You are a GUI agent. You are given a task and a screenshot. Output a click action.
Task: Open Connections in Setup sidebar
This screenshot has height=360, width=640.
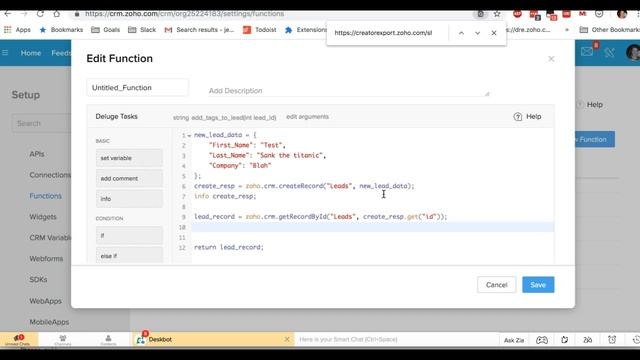pyautogui.click(x=50, y=175)
